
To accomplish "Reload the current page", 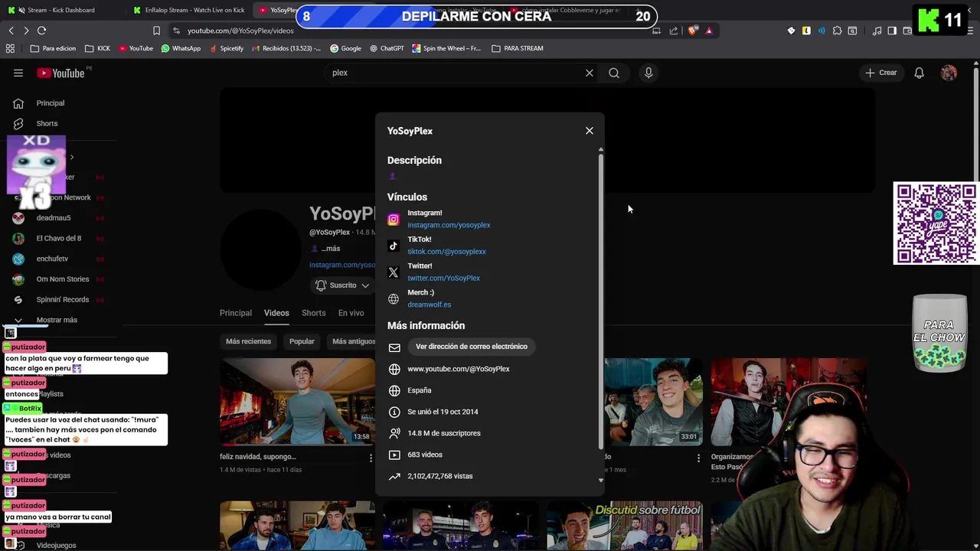I will click(x=42, y=31).
